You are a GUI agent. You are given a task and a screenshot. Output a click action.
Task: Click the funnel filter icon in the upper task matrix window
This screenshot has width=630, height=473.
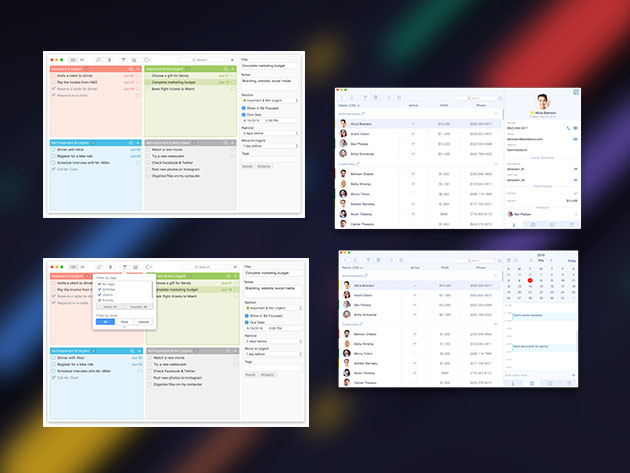click(123, 59)
